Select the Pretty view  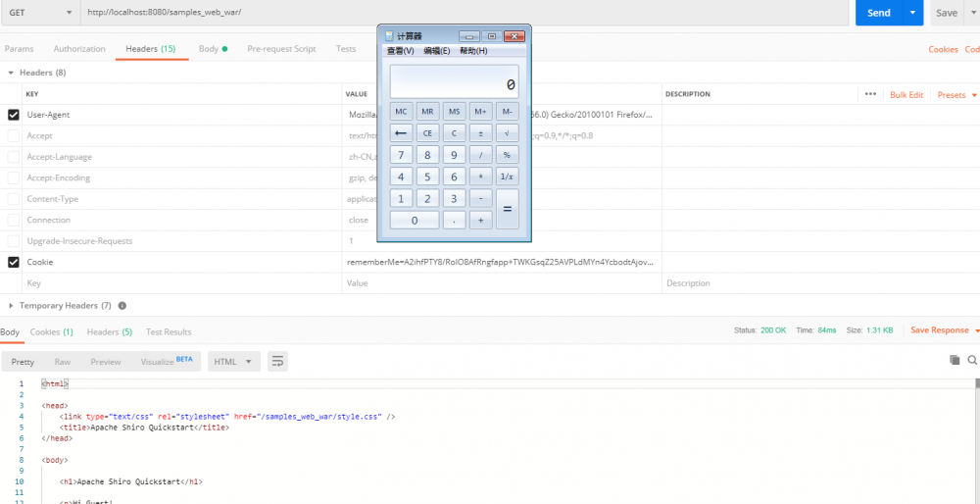pyautogui.click(x=23, y=362)
